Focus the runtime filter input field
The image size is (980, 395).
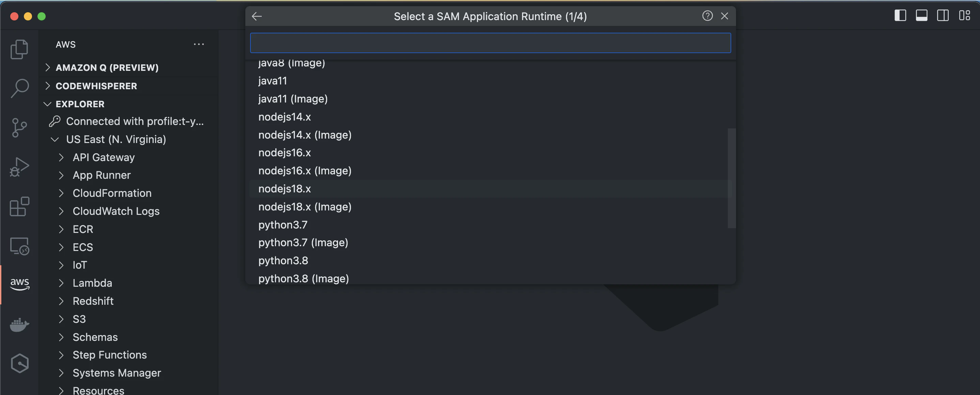click(x=490, y=43)
